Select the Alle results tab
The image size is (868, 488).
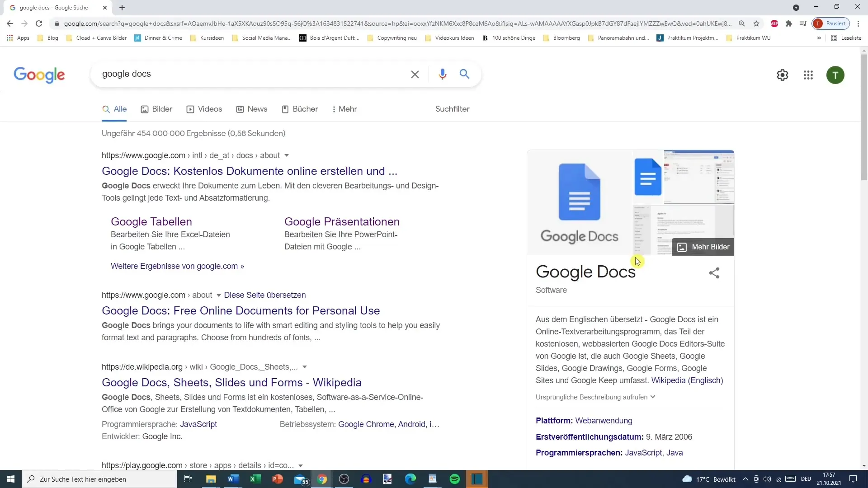(x=114, y=109)
